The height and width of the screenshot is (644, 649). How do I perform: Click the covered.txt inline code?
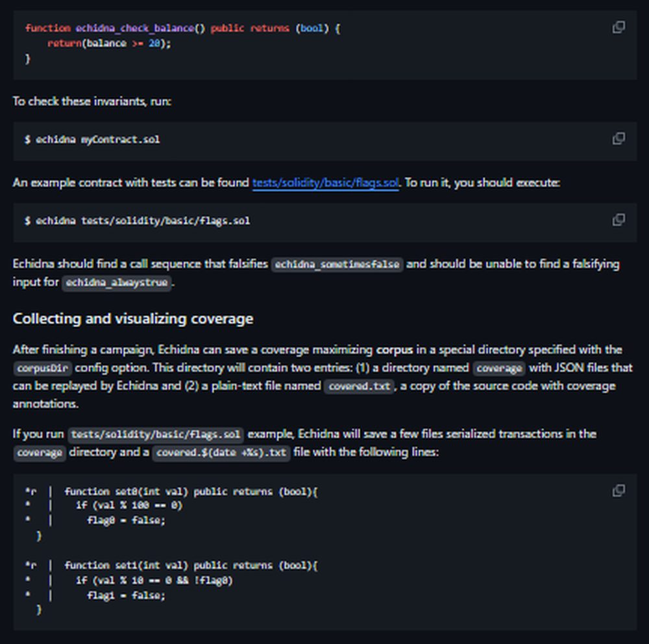pyautogui.click(x=359, y=387)
